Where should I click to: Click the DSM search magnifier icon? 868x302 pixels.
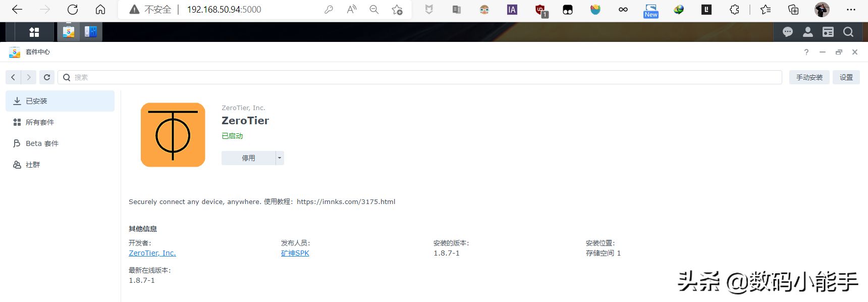[x=848, y=32]
